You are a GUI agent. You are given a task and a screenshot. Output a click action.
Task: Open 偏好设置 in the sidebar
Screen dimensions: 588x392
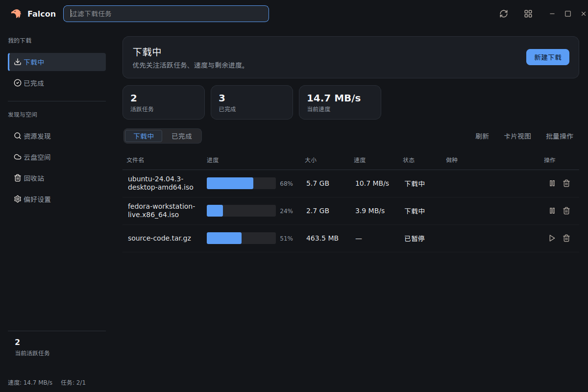click(x=57, y=199)
